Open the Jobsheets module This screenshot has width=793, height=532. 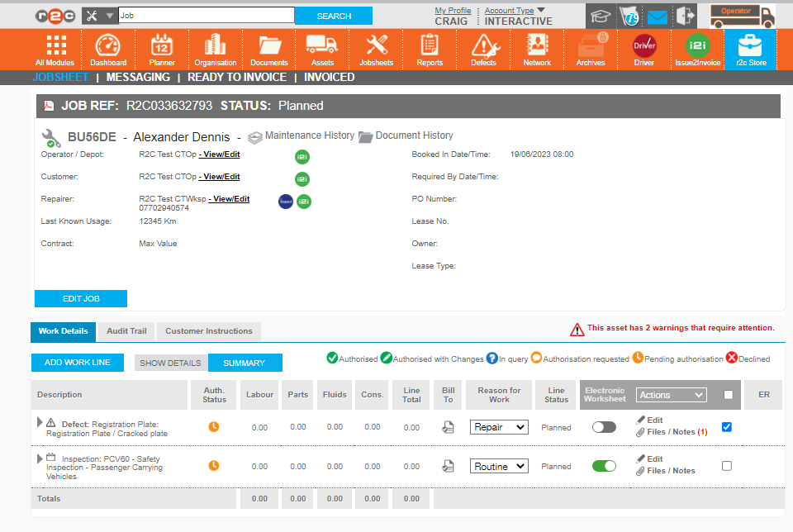coord(377,50)
